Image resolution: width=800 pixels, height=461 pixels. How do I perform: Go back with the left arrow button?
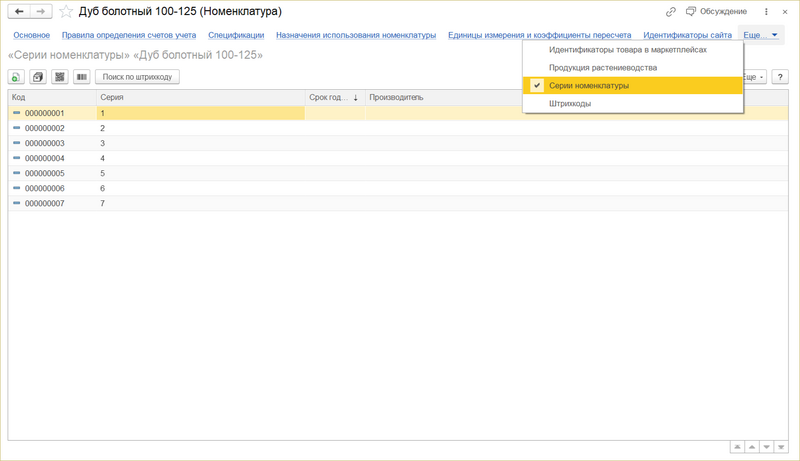click(19, 11)
